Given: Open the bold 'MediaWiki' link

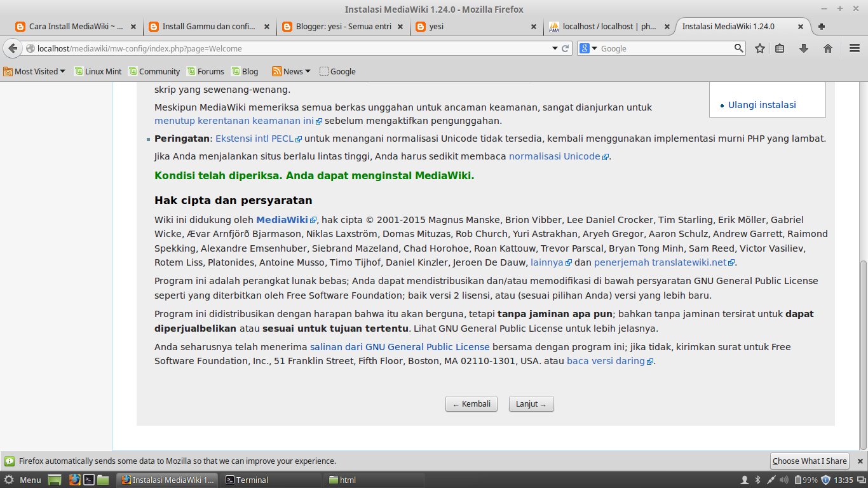Looking at the screenshot, I should click(x=286, y=220).
